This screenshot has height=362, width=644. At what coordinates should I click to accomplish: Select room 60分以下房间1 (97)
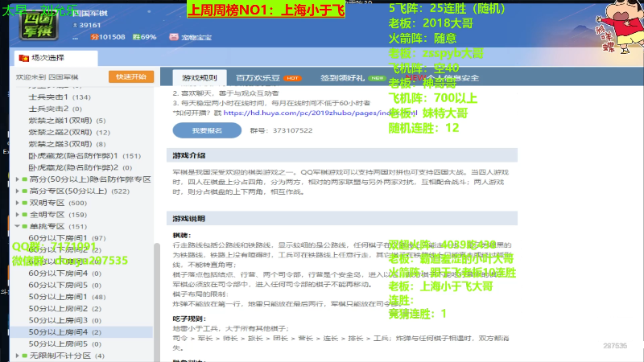(67, 238)
